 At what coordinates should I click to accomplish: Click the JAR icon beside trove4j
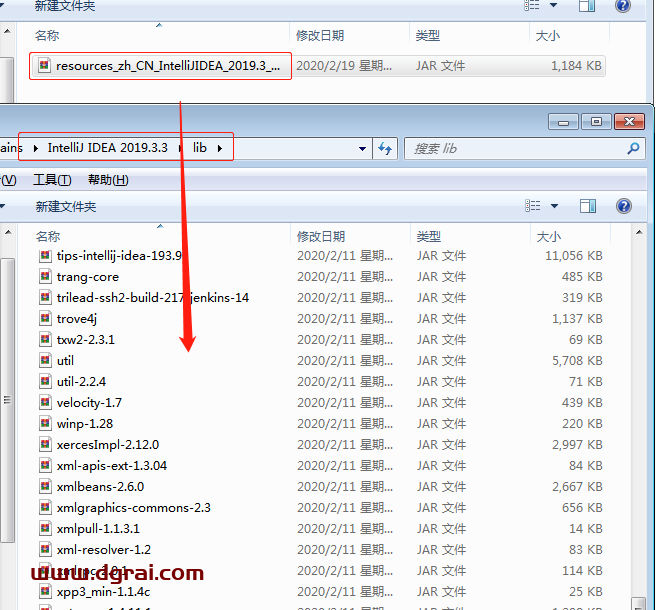[x=45, y=319]
